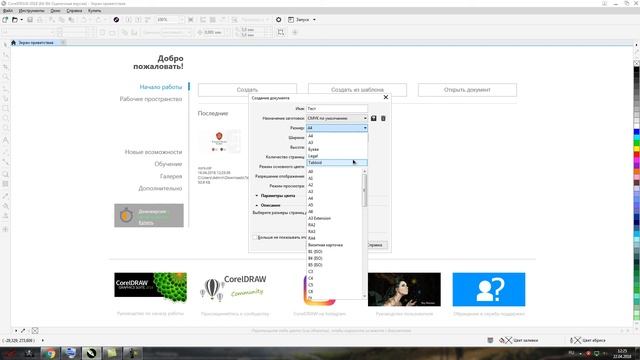The width and height of the screenshot is (640, 360).
Task: Select 'C3' page size
Action: coord(335,271)
